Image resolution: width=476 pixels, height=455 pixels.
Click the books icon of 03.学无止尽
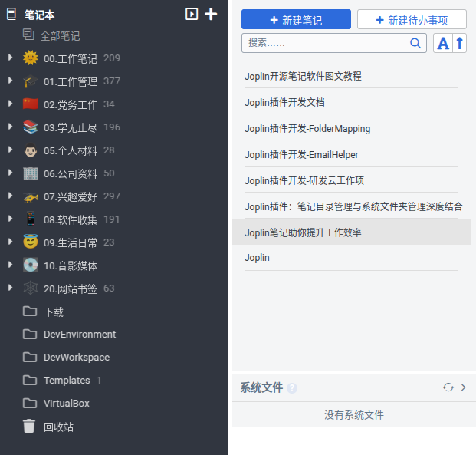(31, 127)
